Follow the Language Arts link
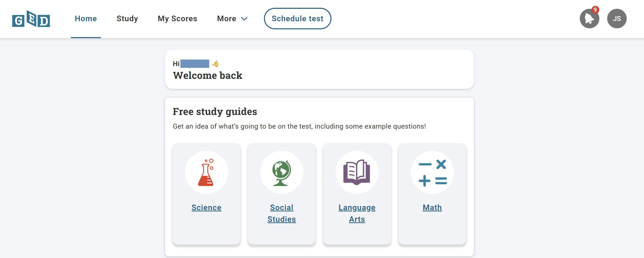644x258 pixels. [357, 213]
